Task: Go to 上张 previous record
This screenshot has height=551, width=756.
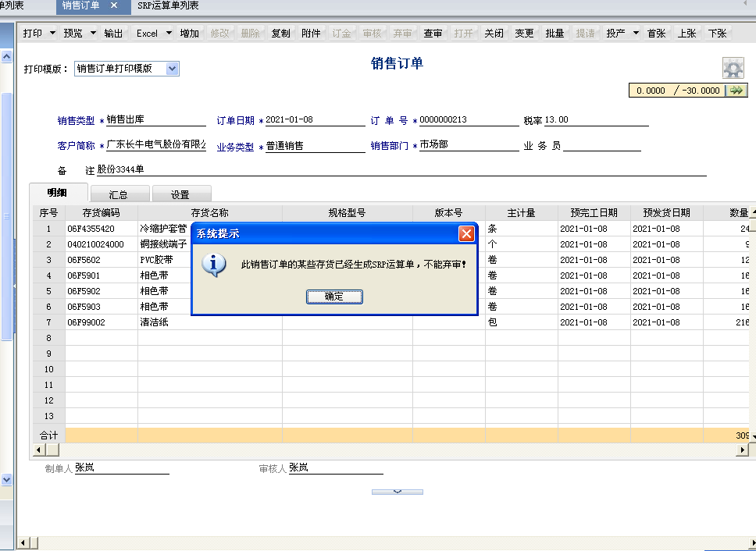Action: (x=686, y=34)
